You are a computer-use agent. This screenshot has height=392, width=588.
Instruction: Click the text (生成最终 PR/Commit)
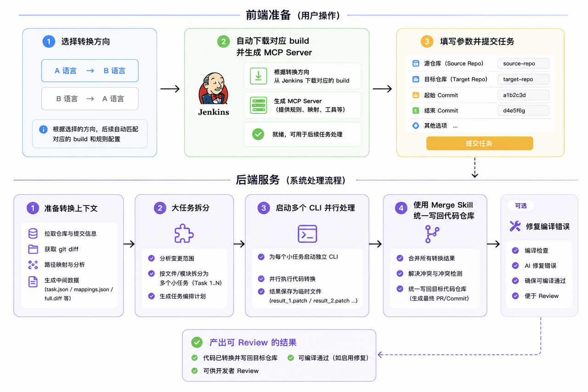[439, 298]
